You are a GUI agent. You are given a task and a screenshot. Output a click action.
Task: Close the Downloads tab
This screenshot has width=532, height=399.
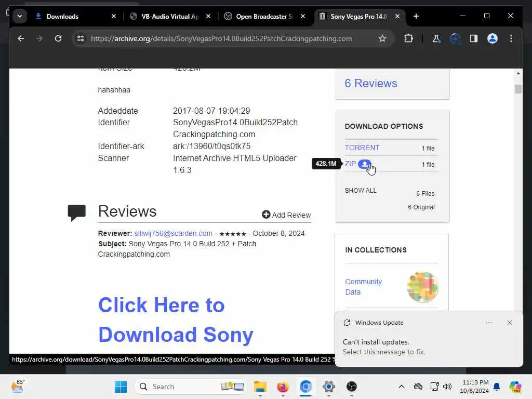(114, 16)
